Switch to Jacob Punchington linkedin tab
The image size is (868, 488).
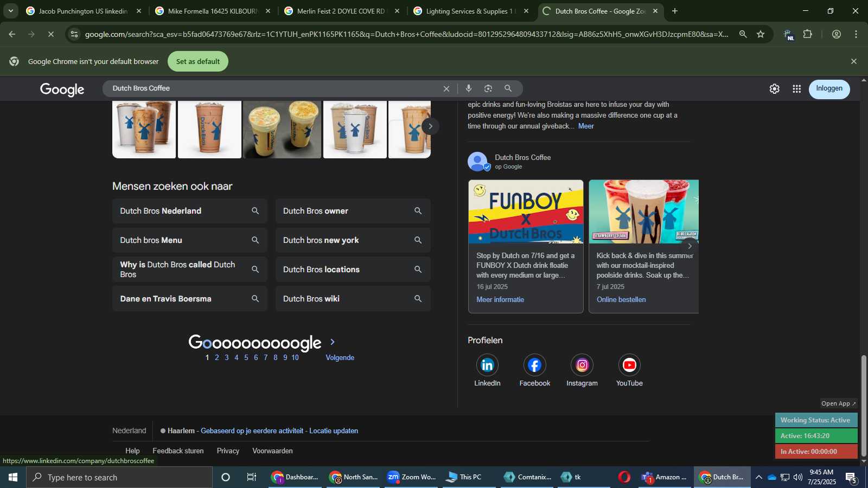click(84, 11)
